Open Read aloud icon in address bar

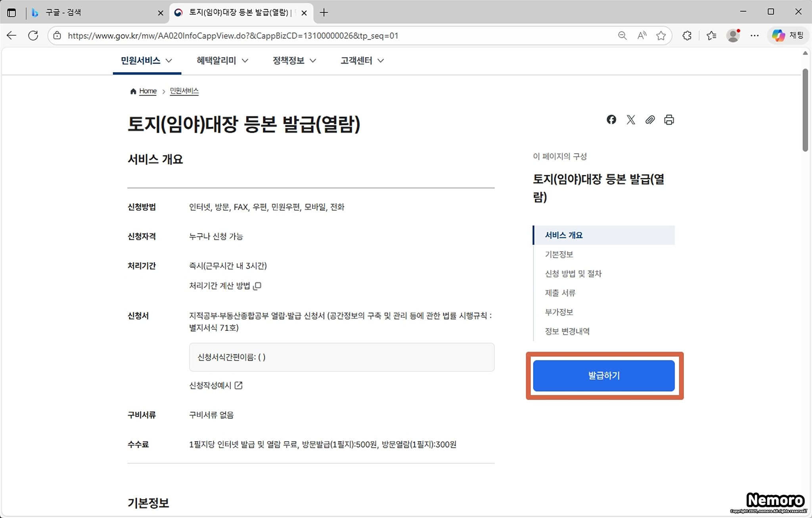pos(642,36)
